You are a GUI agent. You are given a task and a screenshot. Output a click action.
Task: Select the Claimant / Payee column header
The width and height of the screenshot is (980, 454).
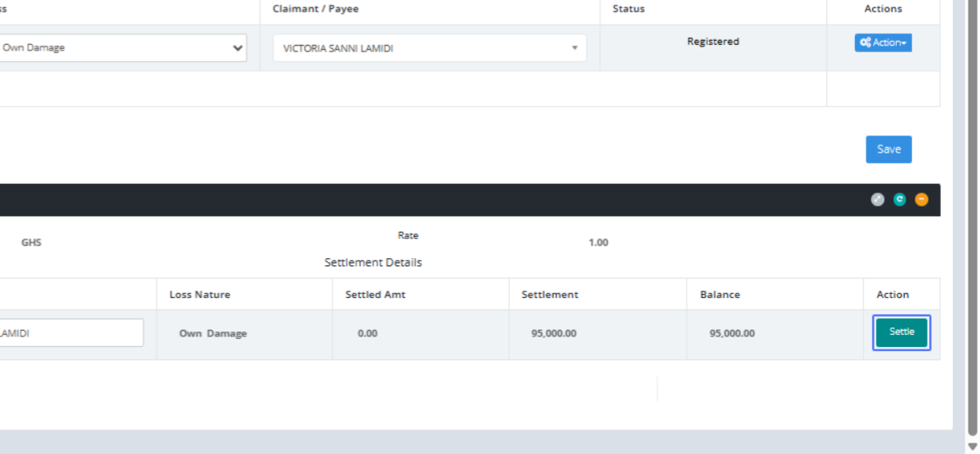coord(315,9)
